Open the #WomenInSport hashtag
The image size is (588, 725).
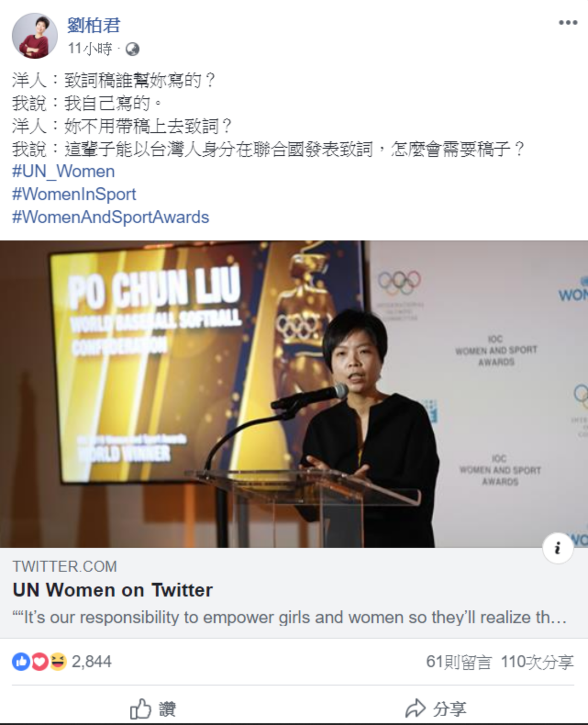74,194
